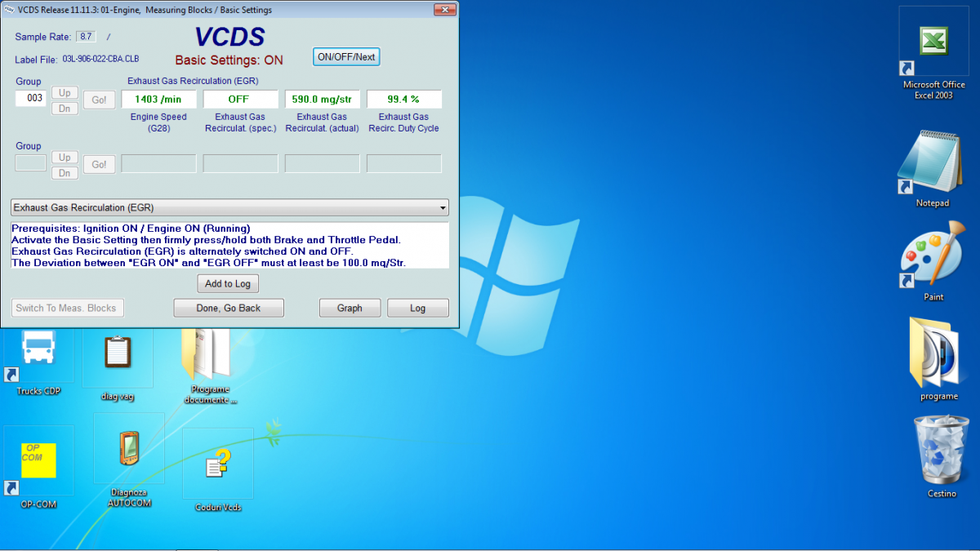Click the Sample Rate value 8.7
The height and width of the screenshot is (551, 980).
85,36
